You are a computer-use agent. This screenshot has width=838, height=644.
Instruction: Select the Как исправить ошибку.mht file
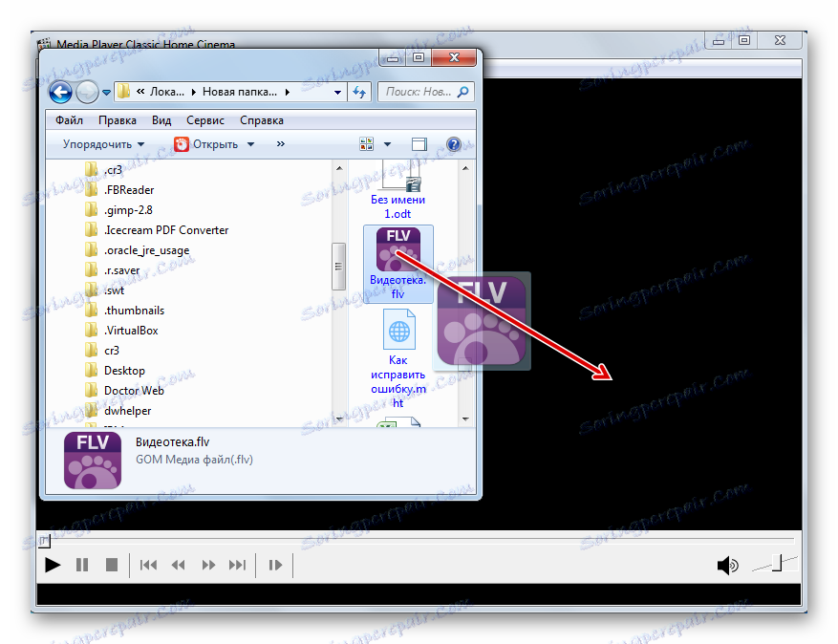pos(398,358)
